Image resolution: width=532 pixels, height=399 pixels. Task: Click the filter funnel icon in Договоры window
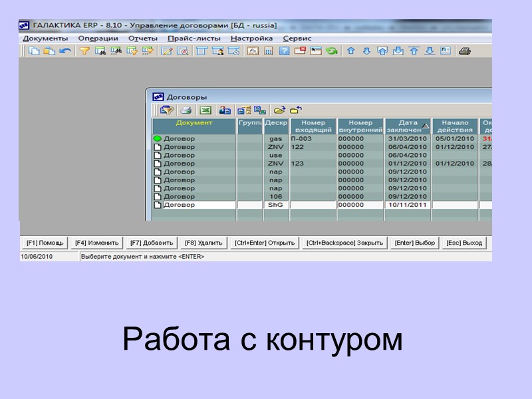(x=167, y=110)
